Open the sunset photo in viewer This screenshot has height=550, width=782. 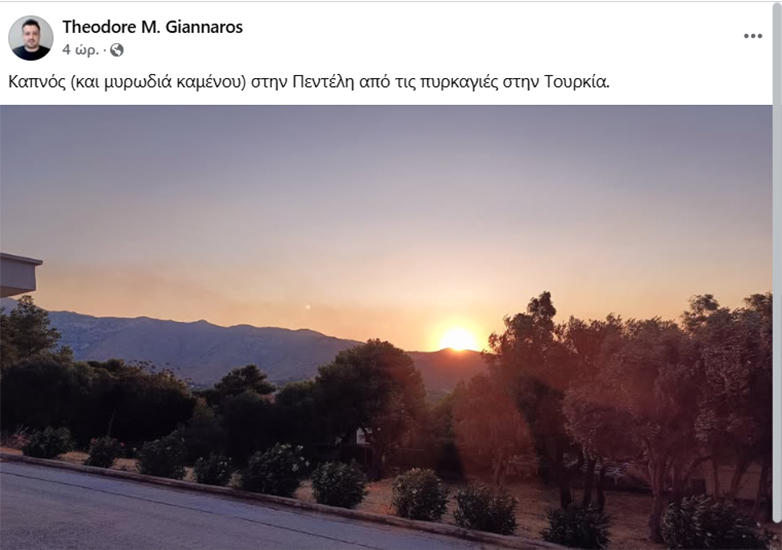386,327
